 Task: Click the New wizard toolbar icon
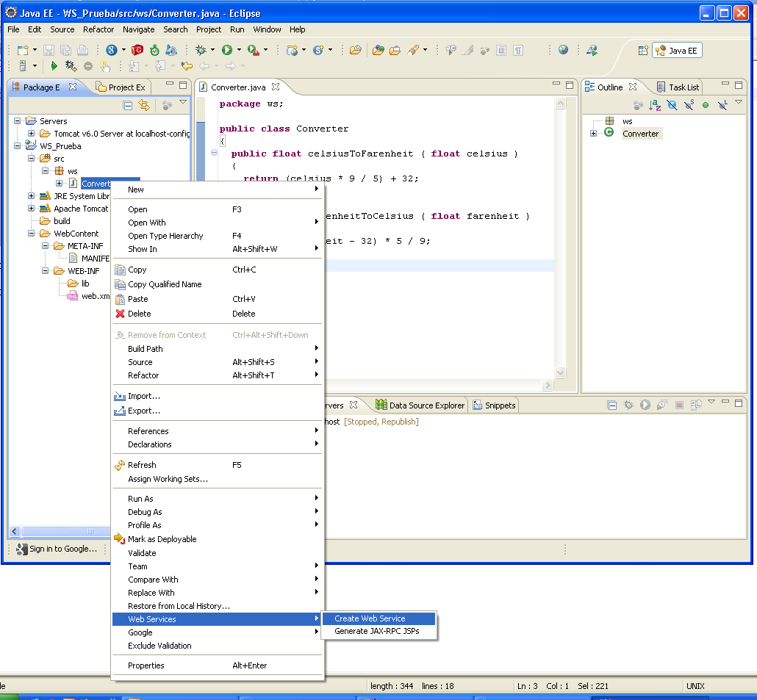click(23, 50)
